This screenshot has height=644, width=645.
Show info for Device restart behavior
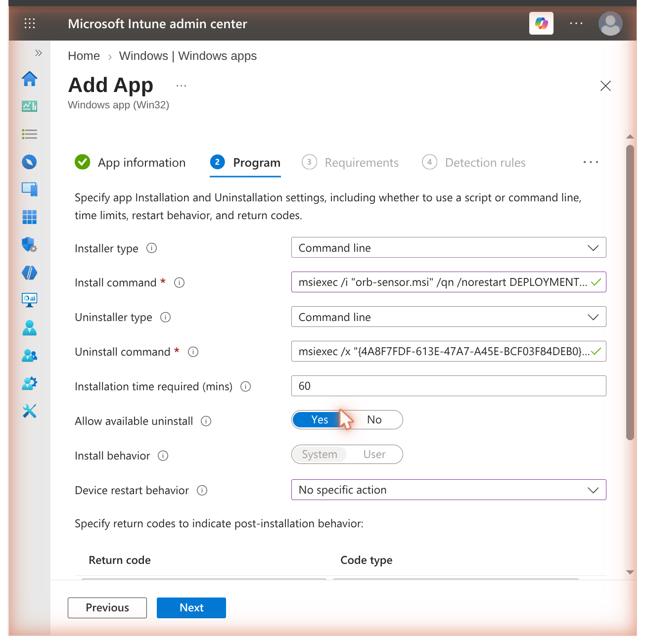tap(202, 490)
